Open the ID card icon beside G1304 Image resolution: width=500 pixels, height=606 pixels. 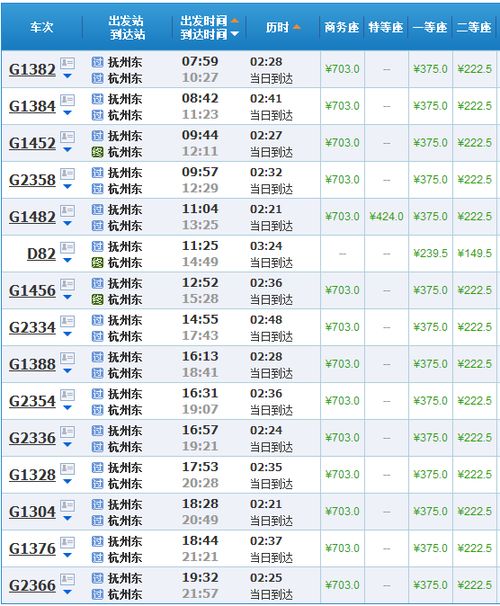[67, 505]
